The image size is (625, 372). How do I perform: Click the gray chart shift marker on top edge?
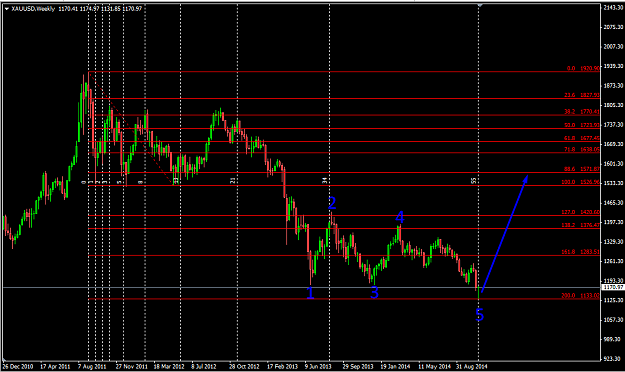(480, 5)
